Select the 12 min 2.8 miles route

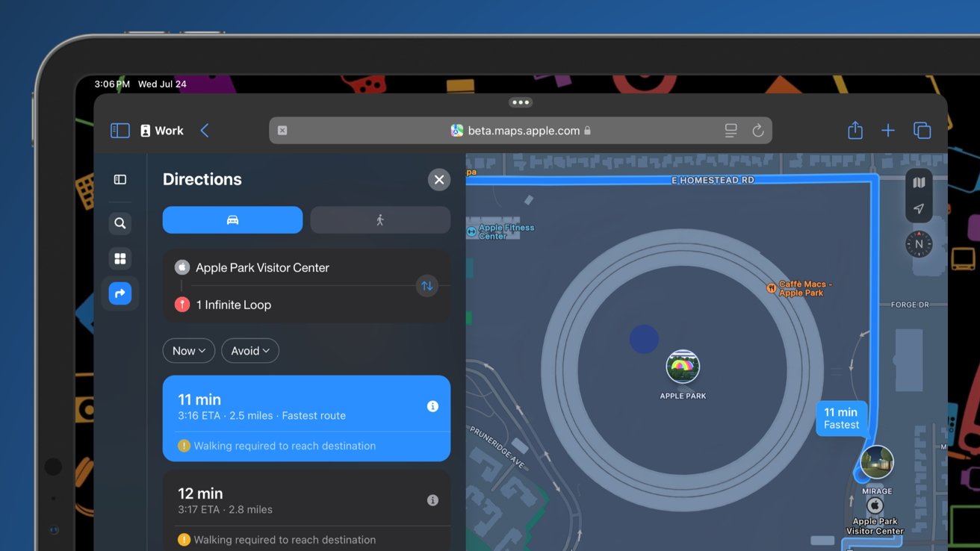(x=306, y=510)
